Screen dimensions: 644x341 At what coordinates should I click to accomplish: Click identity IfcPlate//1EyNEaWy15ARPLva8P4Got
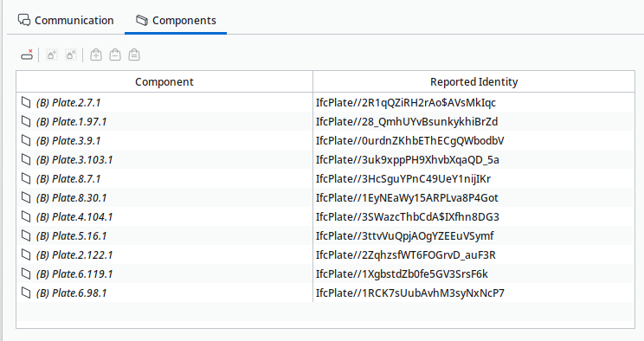(x=407, y=197)
